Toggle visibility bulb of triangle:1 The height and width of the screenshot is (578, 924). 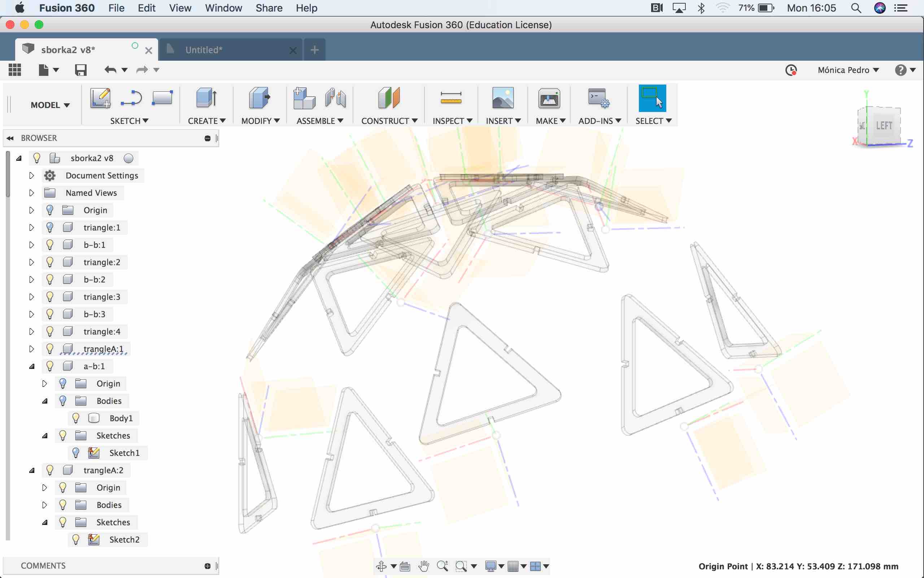pos(50,228)
